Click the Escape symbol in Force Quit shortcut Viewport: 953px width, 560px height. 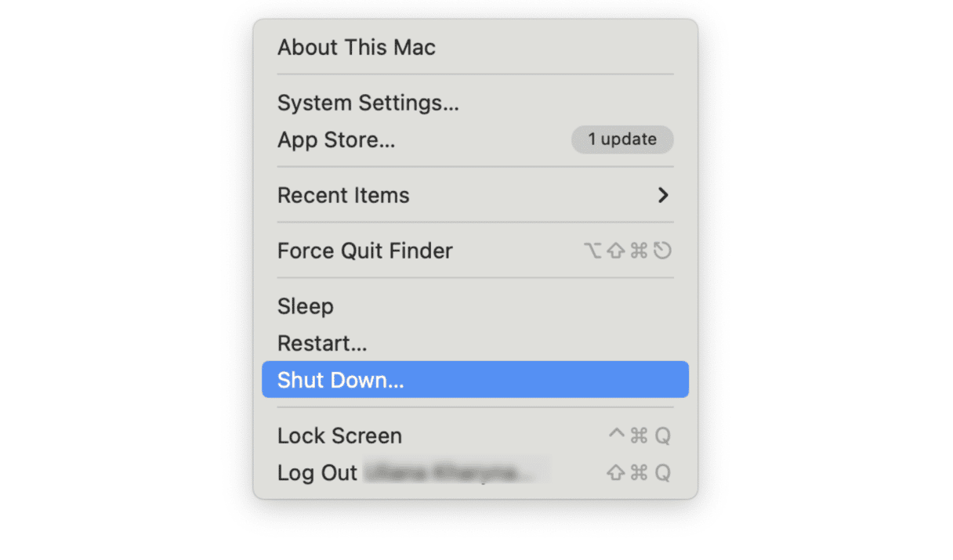(662, 251)
